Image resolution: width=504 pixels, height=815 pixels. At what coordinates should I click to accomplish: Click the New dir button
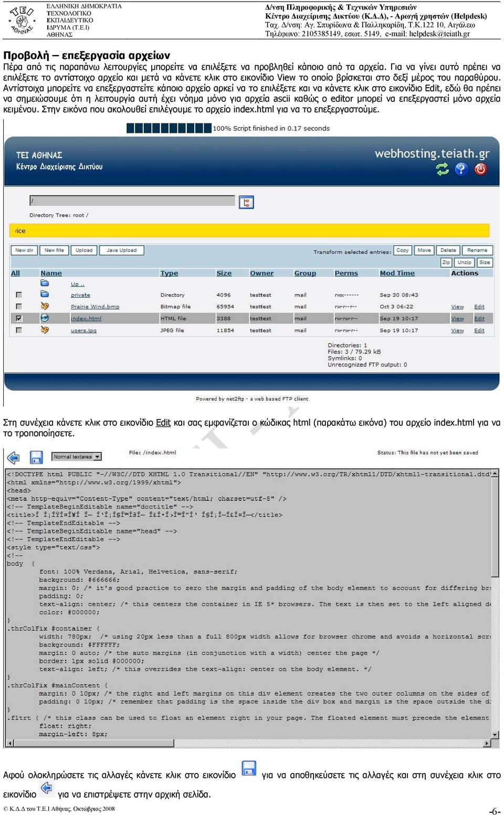click(24, 250)
